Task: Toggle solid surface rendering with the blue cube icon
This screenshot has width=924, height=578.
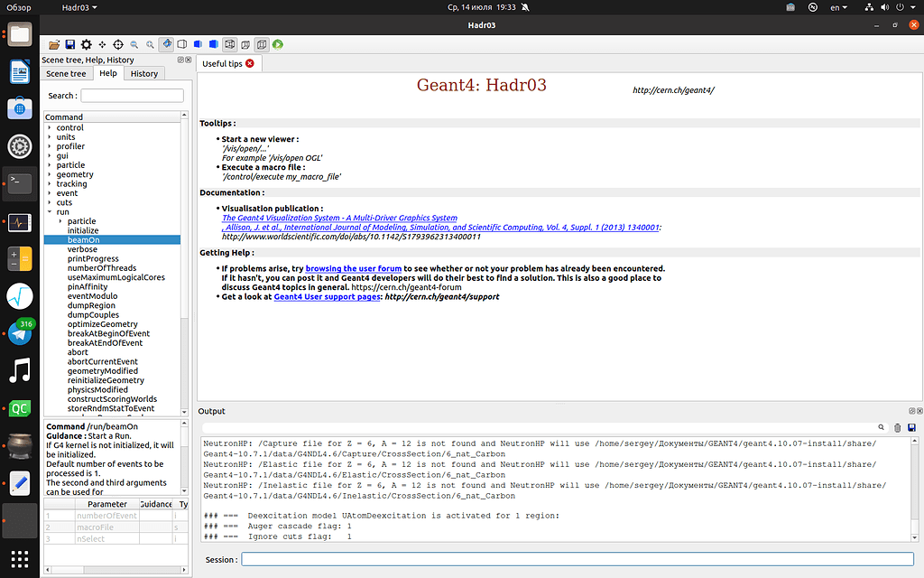Action: [x=212, y=43]
